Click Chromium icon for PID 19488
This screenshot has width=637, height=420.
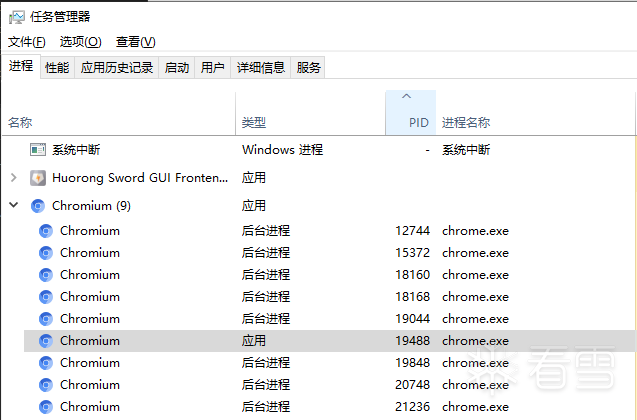[46, 341]
